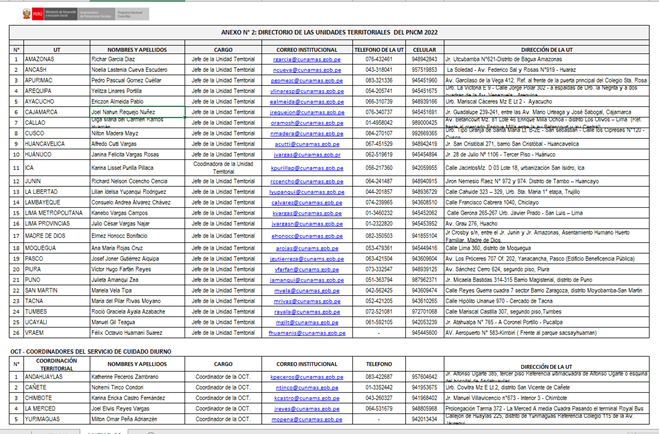Select the coordination cell 'CAÑETE'

(x=57, y=387)
